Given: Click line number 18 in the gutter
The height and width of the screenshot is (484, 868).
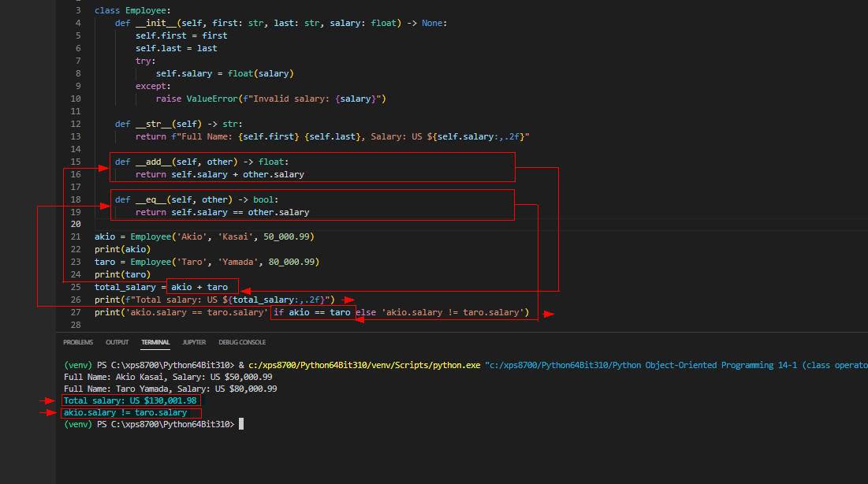Looking at the screenshot, I should tap(76, 199).
